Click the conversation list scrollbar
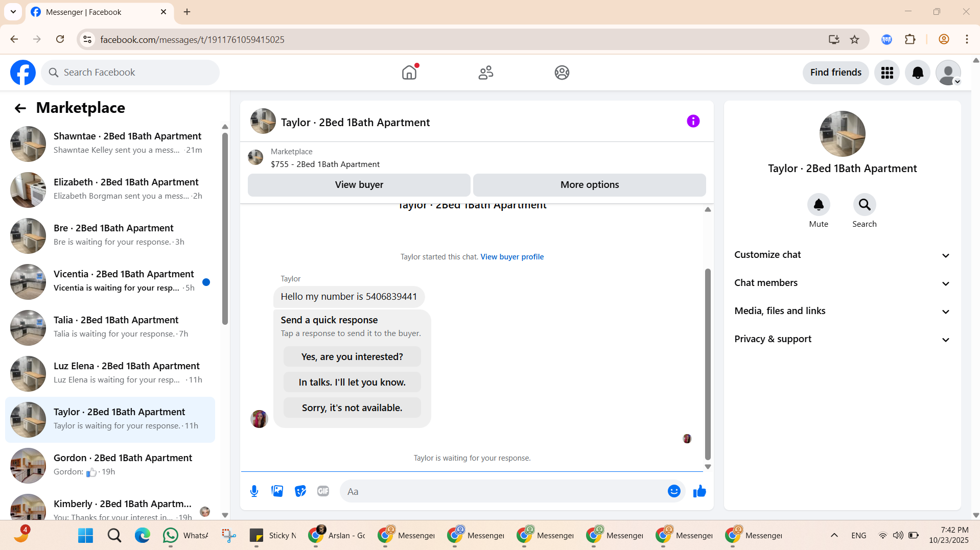Viewport: 980px width, 550px height. (x=225, y=228)
